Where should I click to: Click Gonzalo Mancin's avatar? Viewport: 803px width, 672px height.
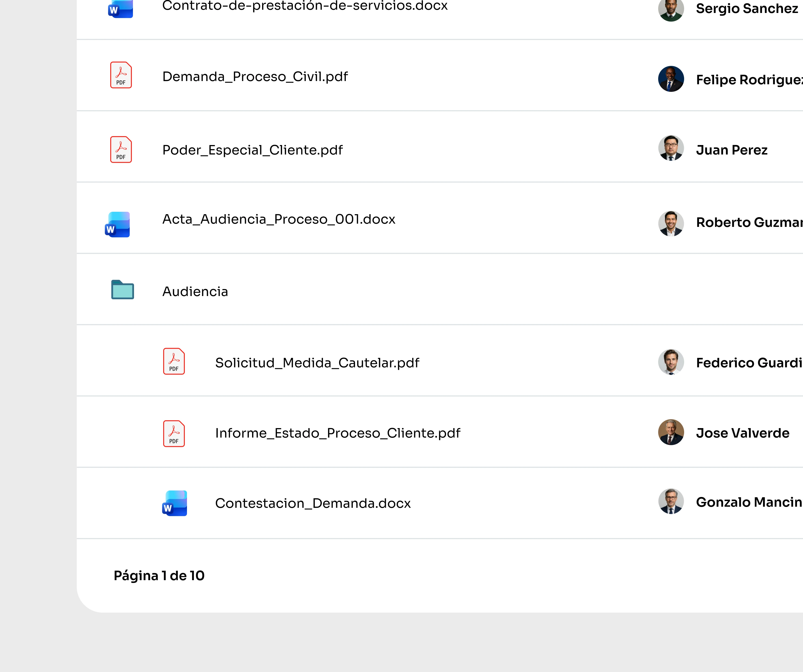click(x=671, y=501)
